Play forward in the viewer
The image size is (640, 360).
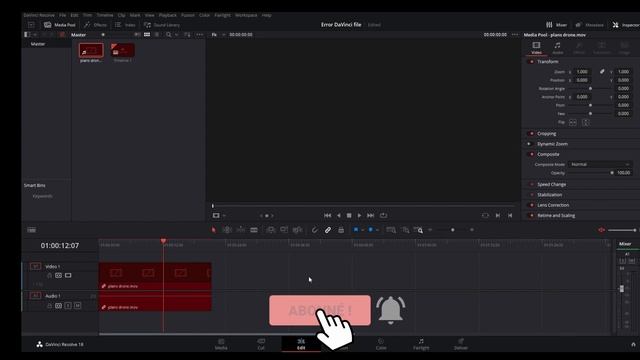click(x=359, y=216)
